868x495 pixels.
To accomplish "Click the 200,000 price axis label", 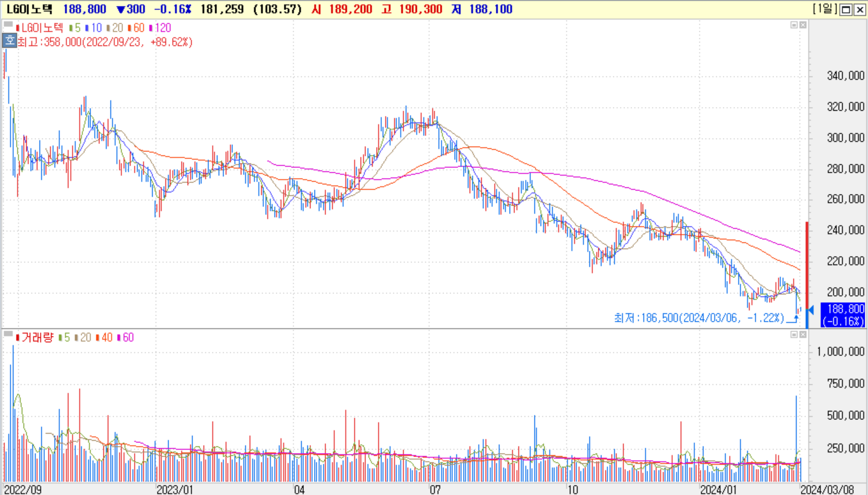I will (x=846, y=292).
